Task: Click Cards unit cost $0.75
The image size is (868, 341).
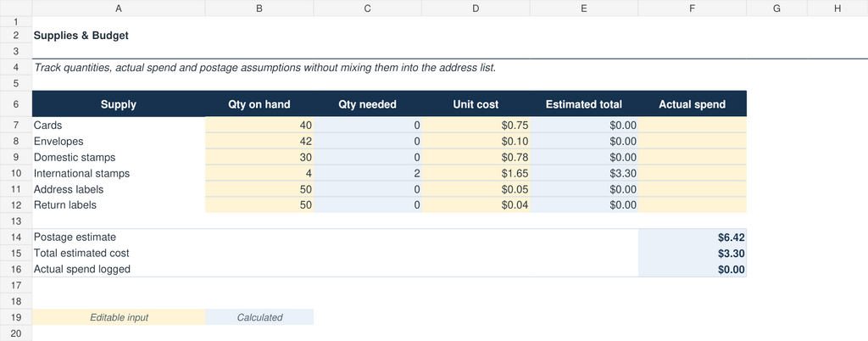Action: click(x=476, y=125)
